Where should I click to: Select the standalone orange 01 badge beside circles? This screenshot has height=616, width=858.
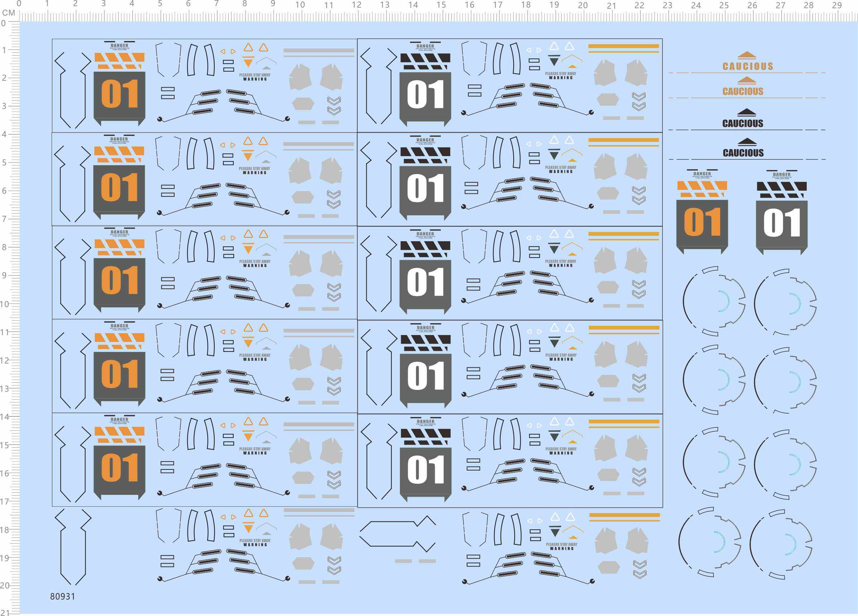(702, 222)
